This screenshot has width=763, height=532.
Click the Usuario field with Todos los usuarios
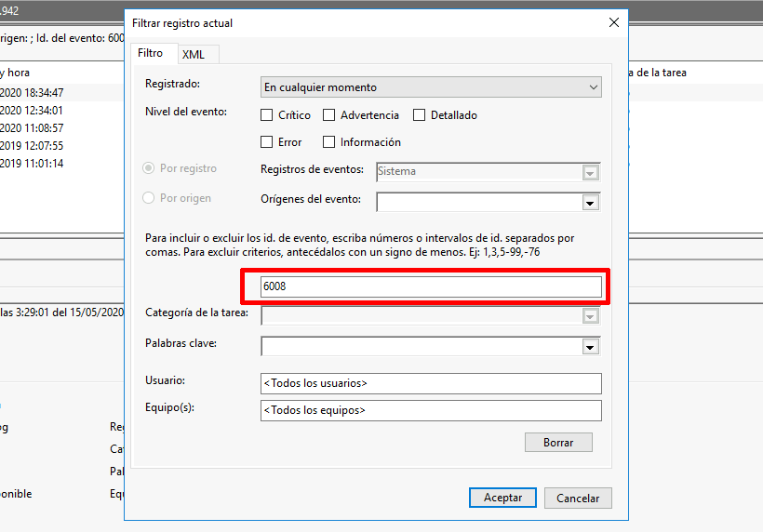point(431,383)
